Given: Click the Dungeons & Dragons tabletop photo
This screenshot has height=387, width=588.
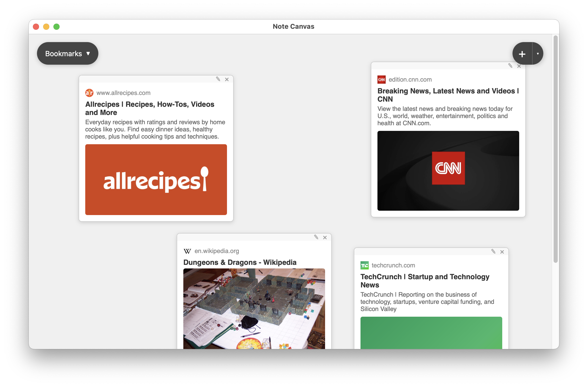Looking at the screenshot, I should (254, 309).
